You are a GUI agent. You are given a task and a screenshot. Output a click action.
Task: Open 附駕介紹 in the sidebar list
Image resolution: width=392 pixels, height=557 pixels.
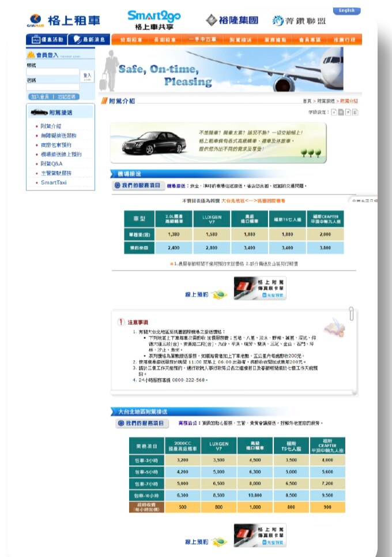pyautogui.click(x=51, y=126)
